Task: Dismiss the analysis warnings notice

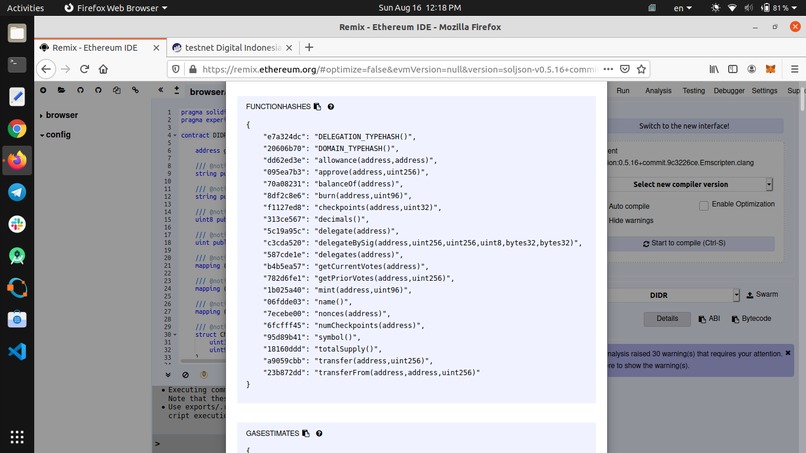Action: point(788,353)
